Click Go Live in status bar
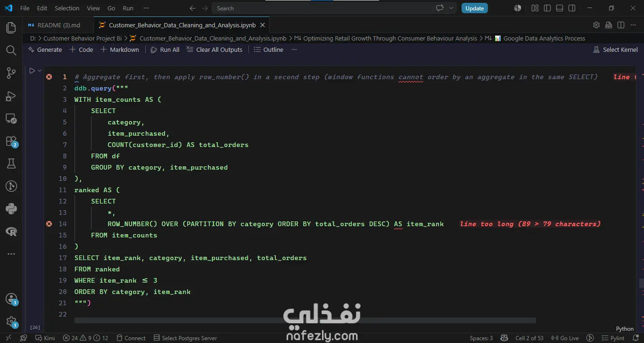 565,338
